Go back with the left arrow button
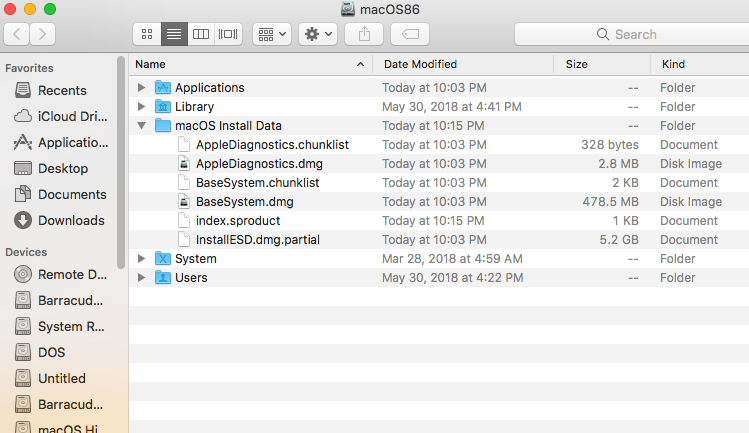Viewport: 749px width, 433px height. [x=17, y=34]
